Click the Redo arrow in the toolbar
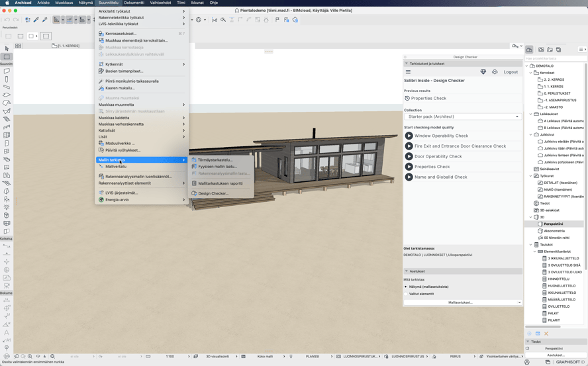Screen dimensions: 588x366 [x=16, y=20]
